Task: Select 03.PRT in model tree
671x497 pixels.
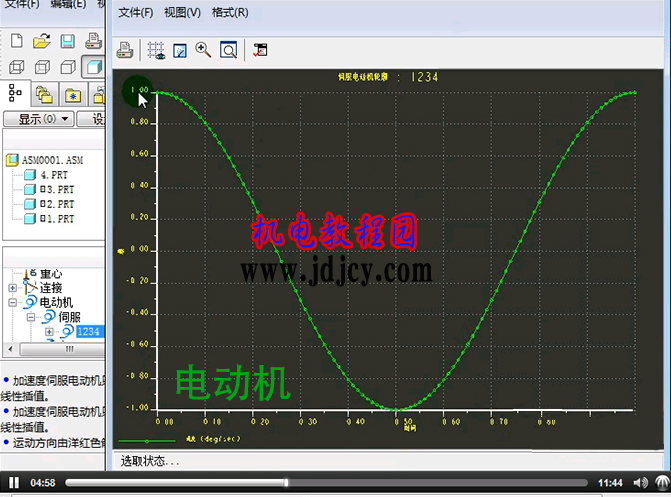Action: (x=57, y=190)
